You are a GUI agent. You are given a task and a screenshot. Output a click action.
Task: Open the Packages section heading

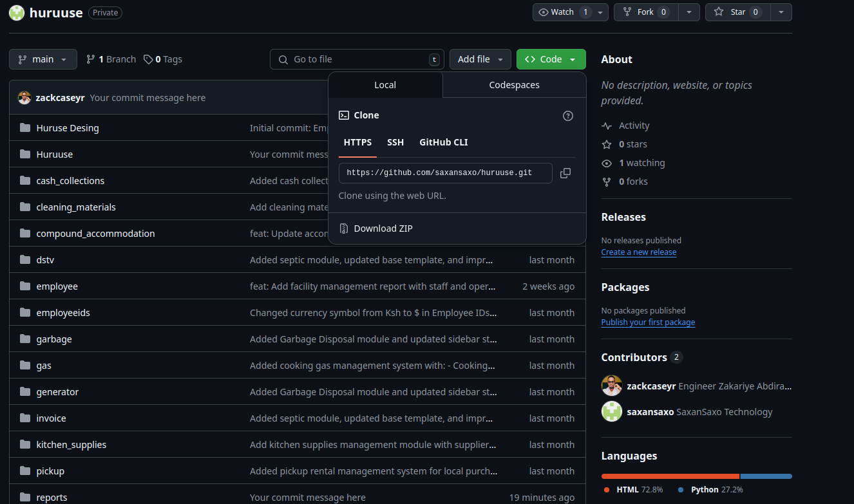click(625, 287)
